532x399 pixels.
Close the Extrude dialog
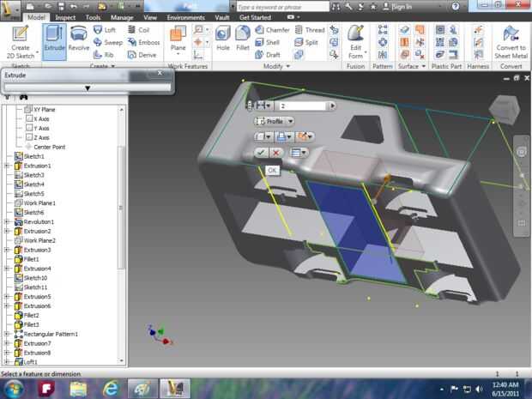[x=160, y=73]
